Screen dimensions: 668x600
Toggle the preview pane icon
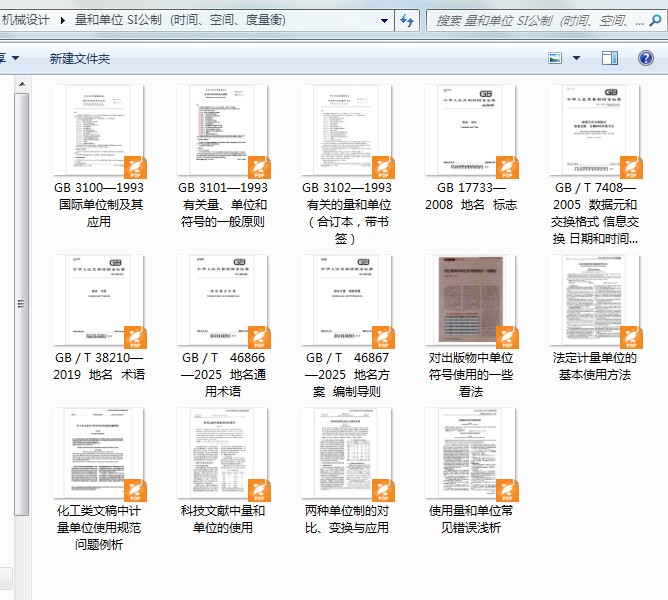(x=610, y=58)
